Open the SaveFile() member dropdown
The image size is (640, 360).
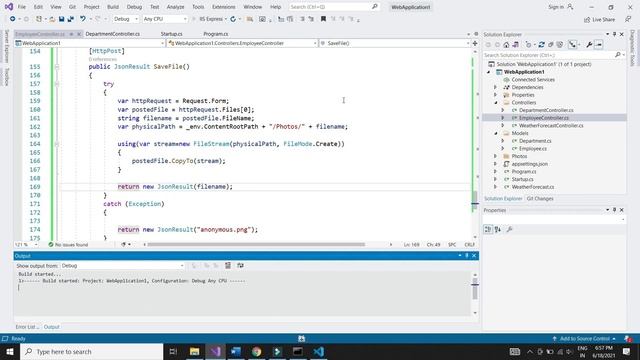(395, 43)
